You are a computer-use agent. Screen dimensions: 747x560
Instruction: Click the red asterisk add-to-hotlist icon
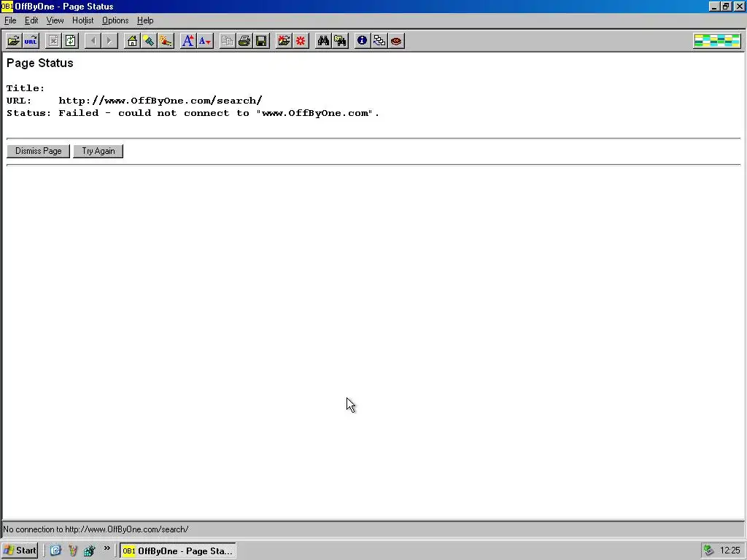tap(301, 41)
